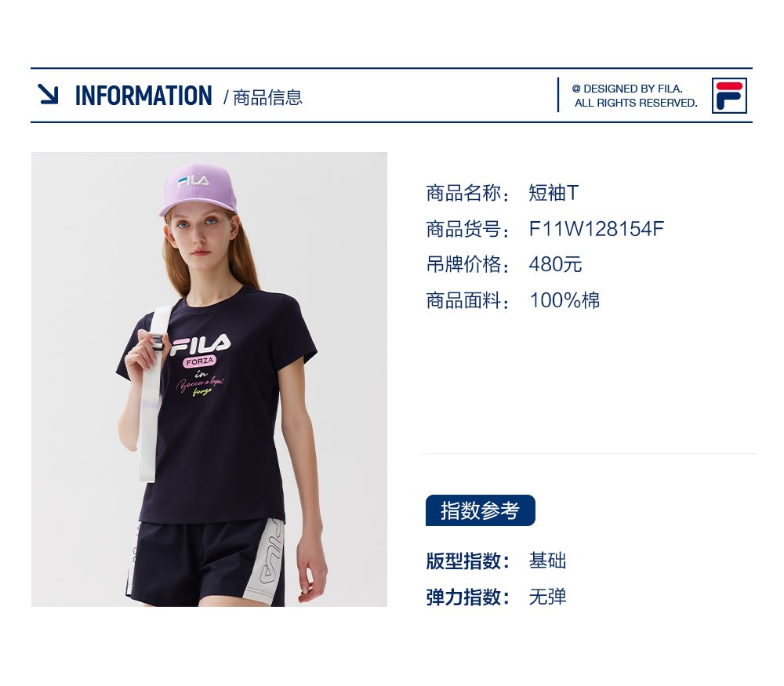The image size is (784, 686).
Task: Click the FILA logo on the purple cap
Action: tap(193, 181)
